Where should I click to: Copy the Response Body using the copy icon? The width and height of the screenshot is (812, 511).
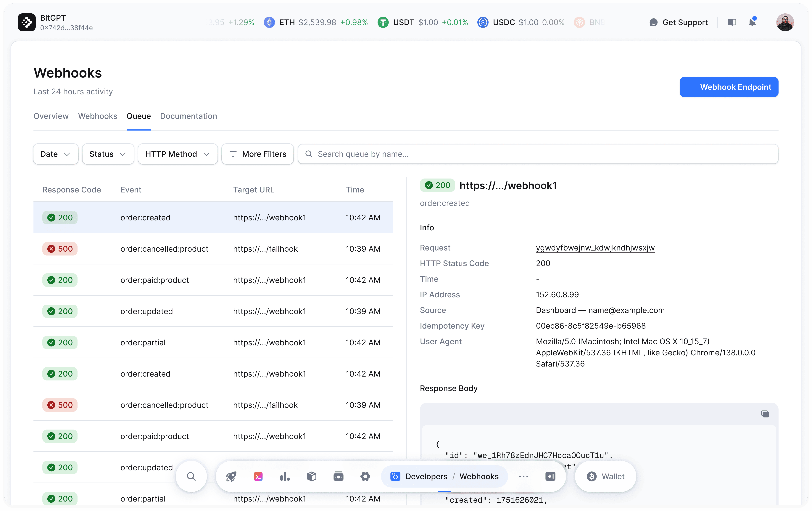point(765,414)
